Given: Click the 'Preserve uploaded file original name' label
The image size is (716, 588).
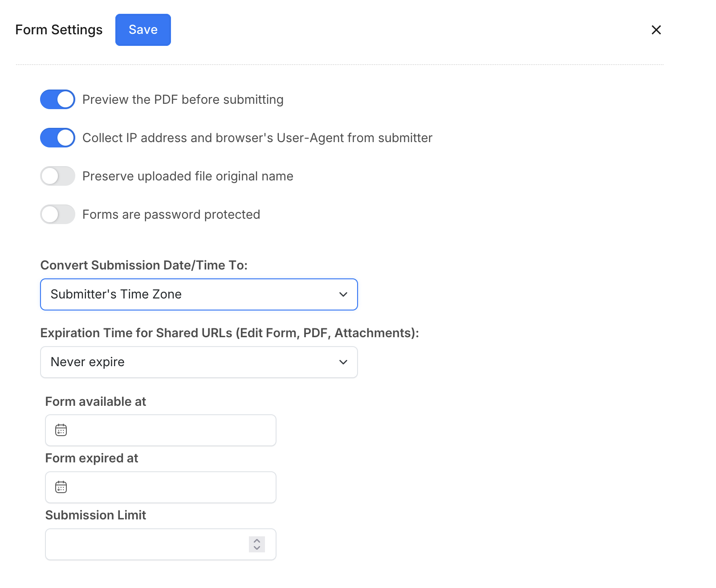Looking at the screenshot, I should click(187, 176).
